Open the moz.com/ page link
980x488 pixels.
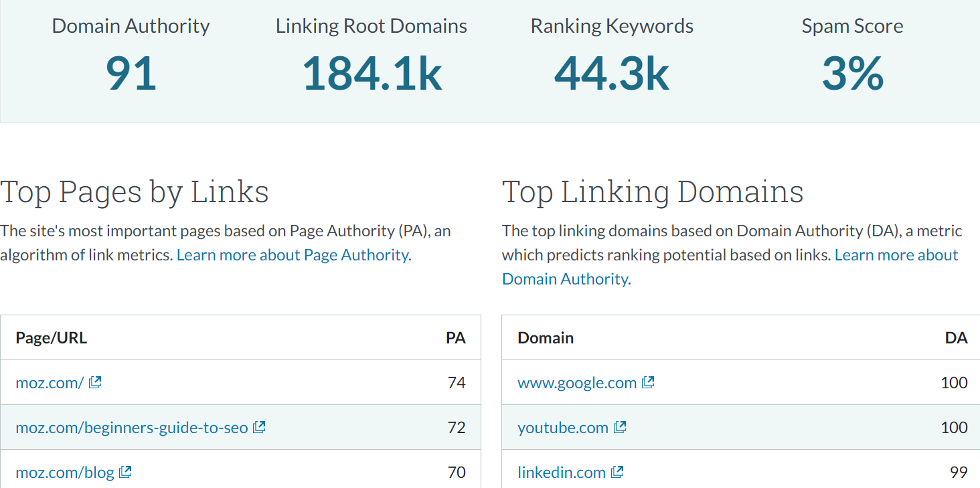click(50, 383)
